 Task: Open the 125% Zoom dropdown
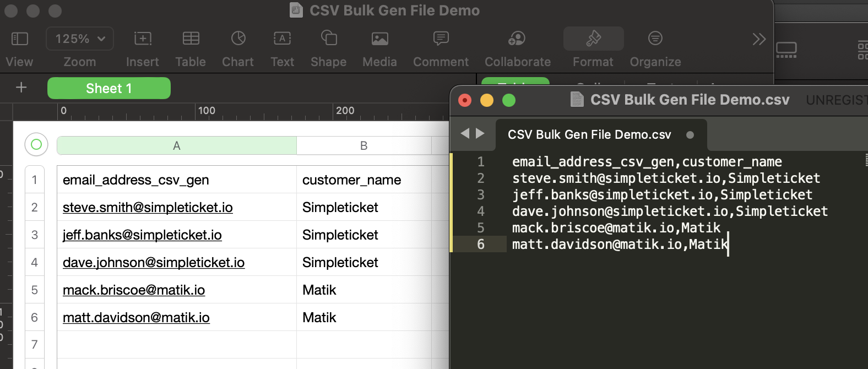tap(80, 39)
